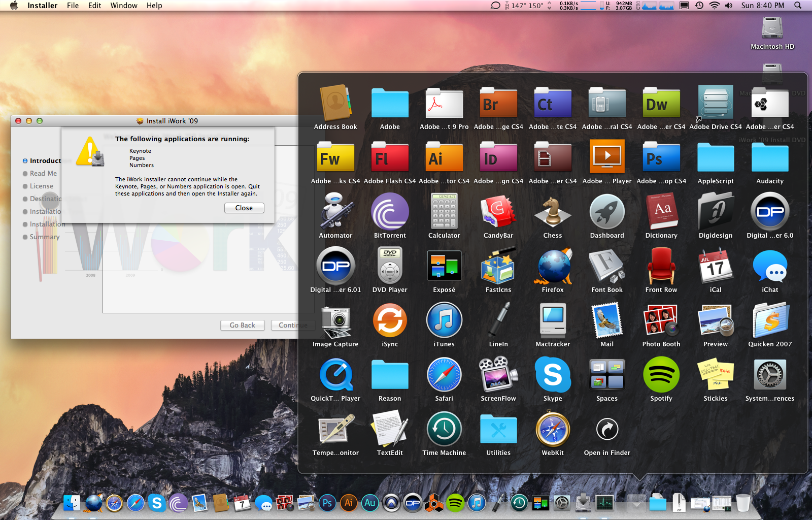
Task: Open Activity Monitor in the Dock
Action: 605,503
